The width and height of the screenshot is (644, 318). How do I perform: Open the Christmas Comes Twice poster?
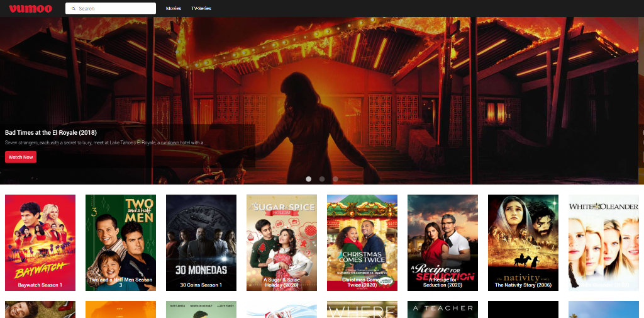(362, 242)
